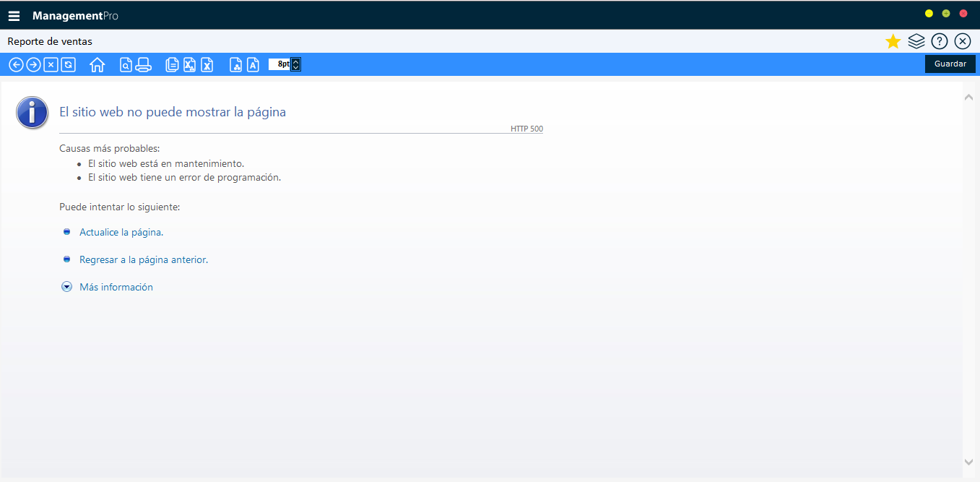This screenshot has height=482, width=980.
Task: Open print preview magnifier document icon
Action: coord(126,65)
